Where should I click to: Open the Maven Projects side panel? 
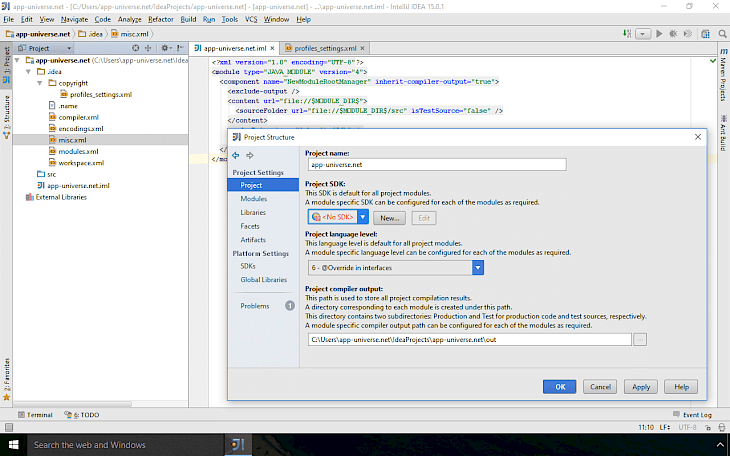723,74
